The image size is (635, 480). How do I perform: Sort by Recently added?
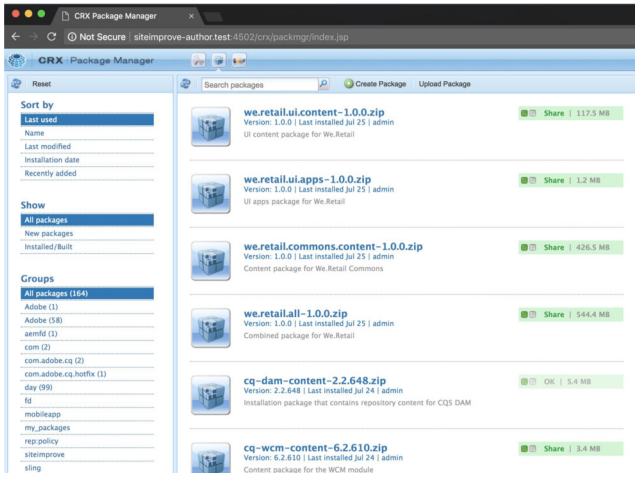87,173
